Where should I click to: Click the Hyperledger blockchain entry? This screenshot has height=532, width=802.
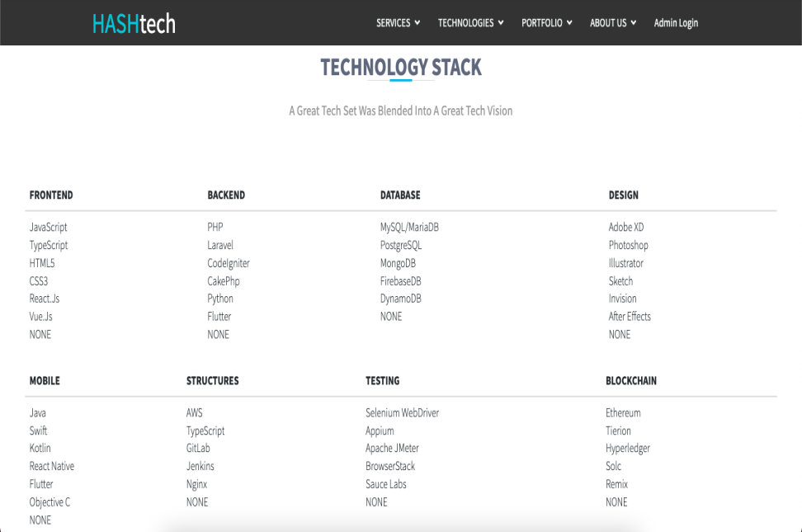click(628, 449)
